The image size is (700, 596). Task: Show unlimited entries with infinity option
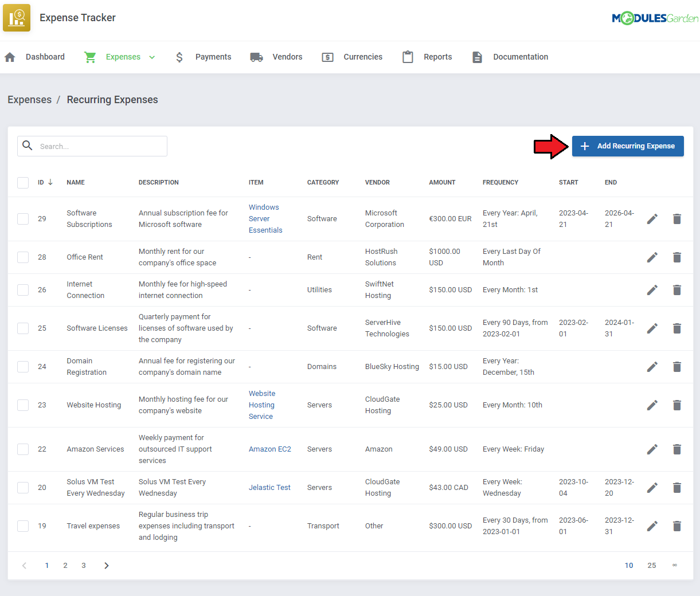coord(675,566)
